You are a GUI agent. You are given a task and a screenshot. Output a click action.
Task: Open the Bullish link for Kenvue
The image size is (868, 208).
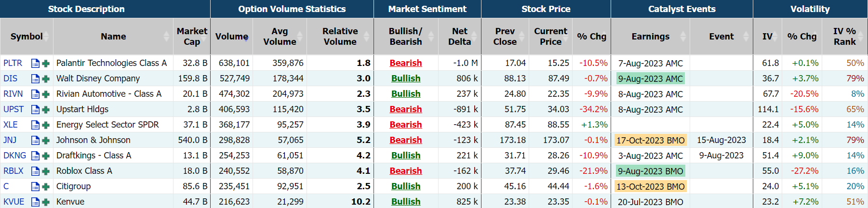point(405,202)
